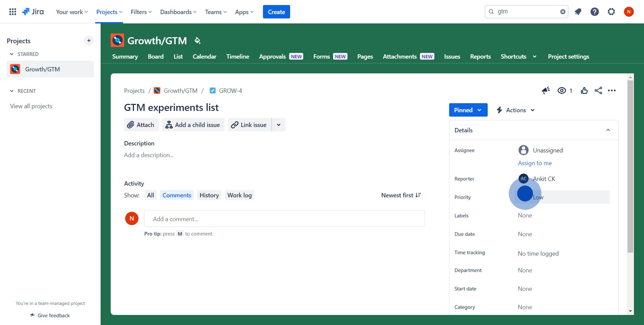
Task: Collapse the RECENT section
Action: click(12, 91)
